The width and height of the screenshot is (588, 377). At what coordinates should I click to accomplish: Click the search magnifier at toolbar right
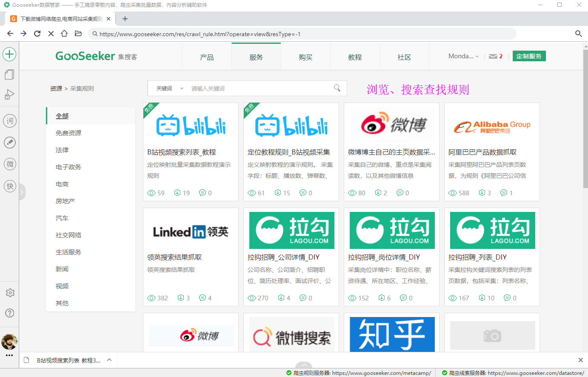point(578,34)
